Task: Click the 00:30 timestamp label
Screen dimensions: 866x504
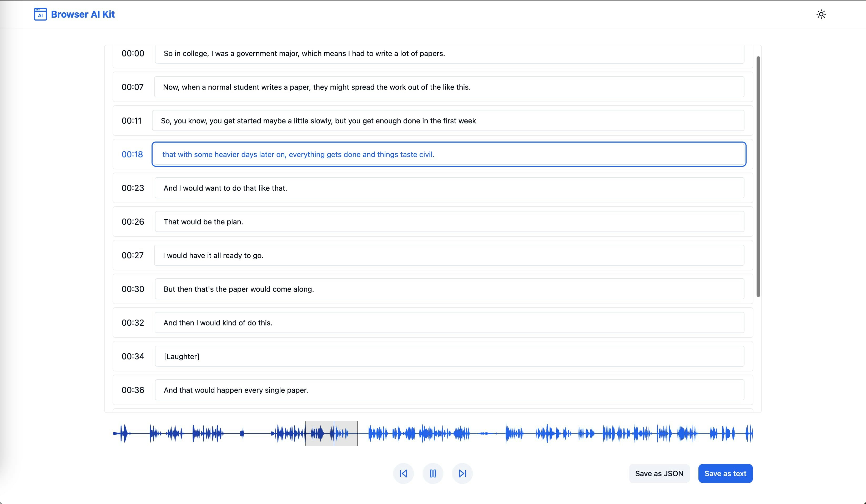Action: coord(133,289)
